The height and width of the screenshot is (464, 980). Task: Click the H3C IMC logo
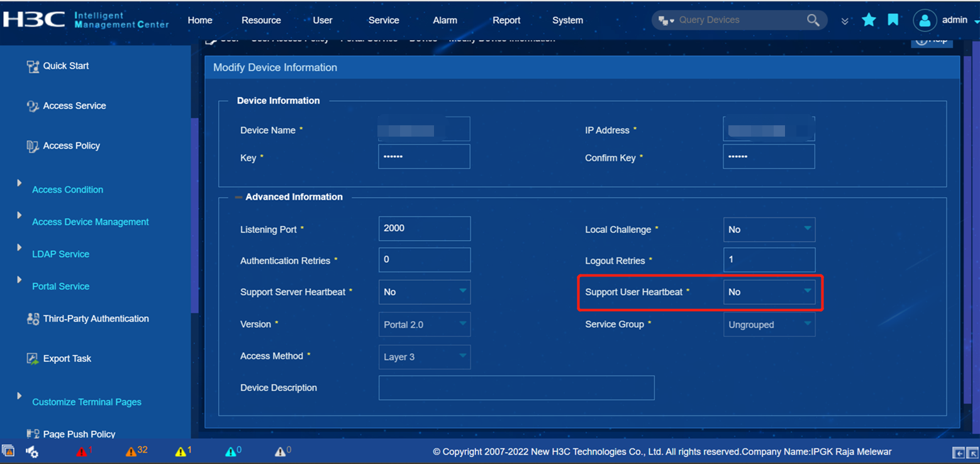coord(35,19)
